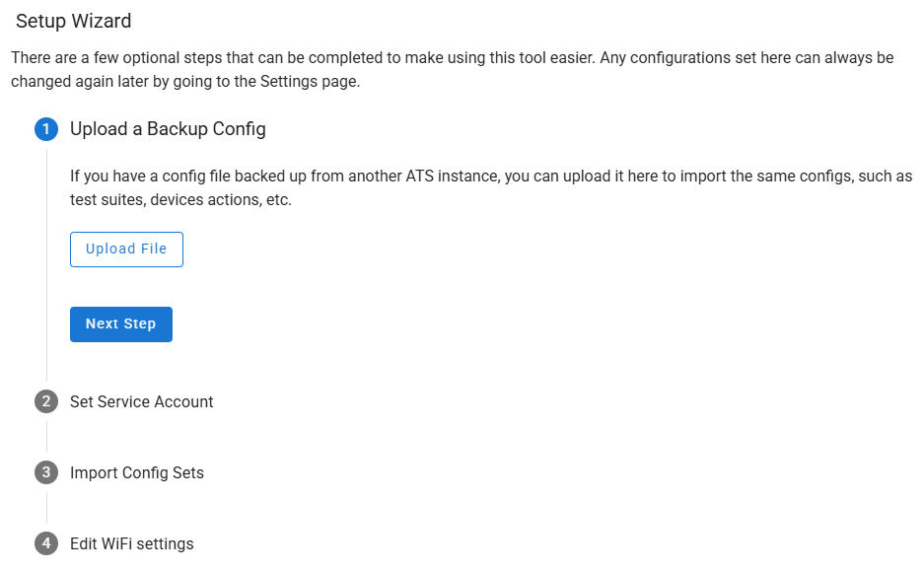
Task: Click the backup config description paragraph
Action: [x=491, y=188]
